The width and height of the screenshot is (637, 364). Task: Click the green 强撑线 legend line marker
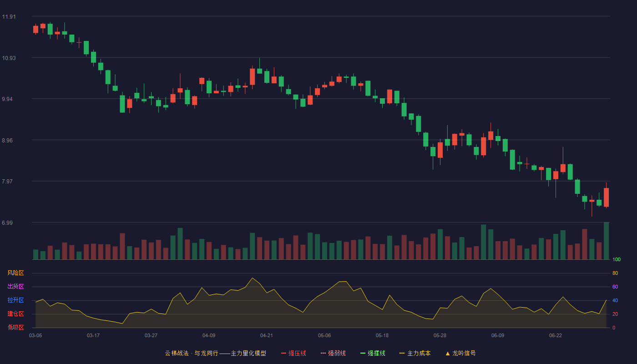pos(363,353)
